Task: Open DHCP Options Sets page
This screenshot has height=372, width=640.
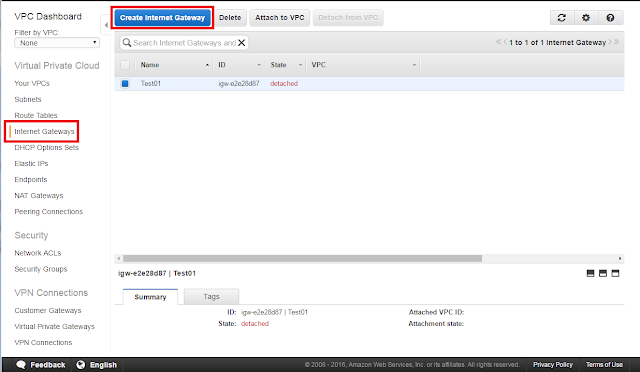Action: pos(46,147)
